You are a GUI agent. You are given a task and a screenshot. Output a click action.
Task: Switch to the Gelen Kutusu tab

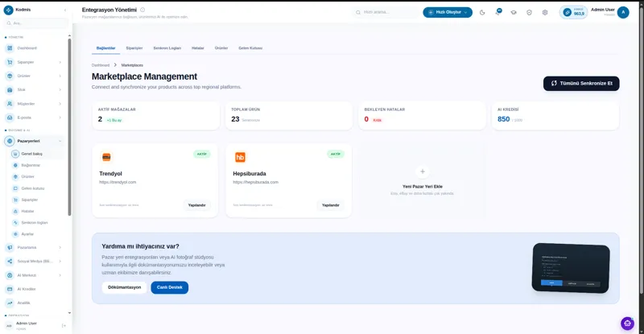tap(250, 48)
